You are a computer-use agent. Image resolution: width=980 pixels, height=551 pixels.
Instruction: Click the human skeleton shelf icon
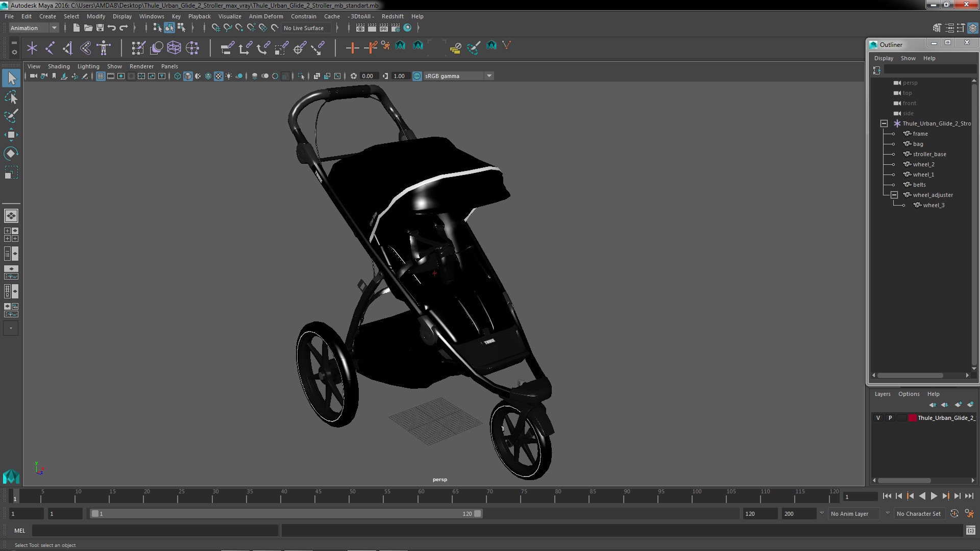[104, 48]
